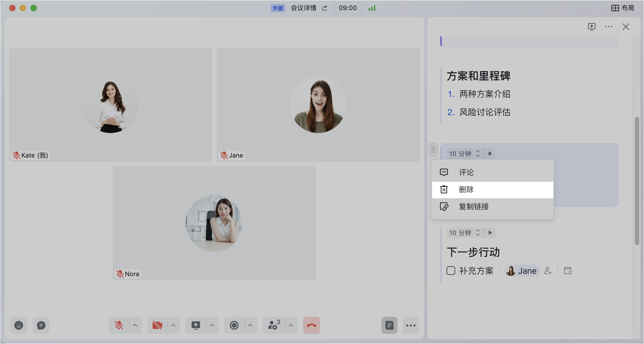Click the block drag handle icon
The image size is (644, 344).
(x=433, y=150)
